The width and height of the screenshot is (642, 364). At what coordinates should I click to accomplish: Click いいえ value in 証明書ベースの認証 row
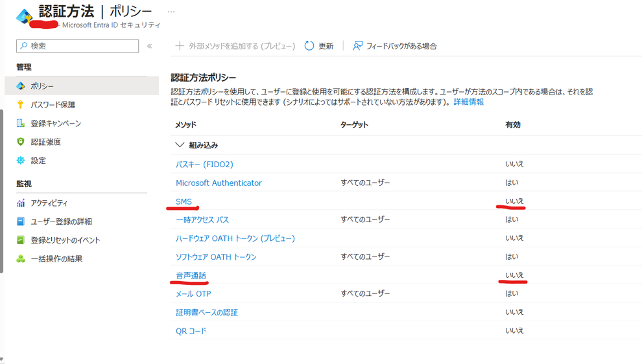click(514, 312)
